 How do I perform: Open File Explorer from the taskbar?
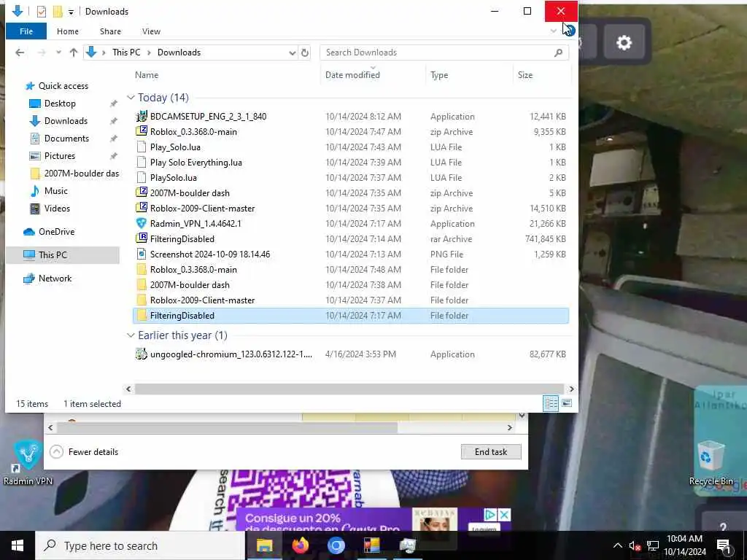click(x=264, y=545)
